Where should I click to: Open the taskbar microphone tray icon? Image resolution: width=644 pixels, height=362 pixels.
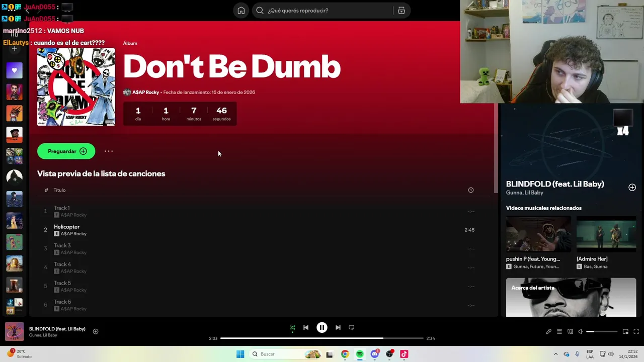577,354
